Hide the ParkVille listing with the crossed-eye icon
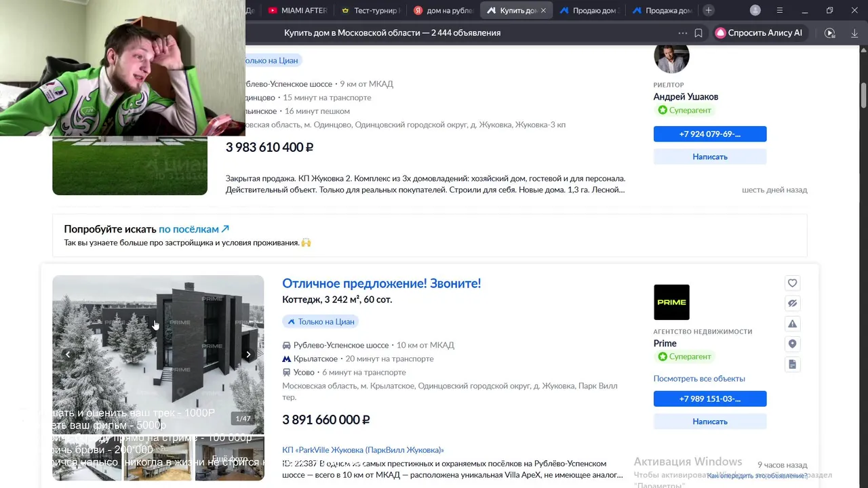Viewport: 868px width, 488px height. click(792, 304)
